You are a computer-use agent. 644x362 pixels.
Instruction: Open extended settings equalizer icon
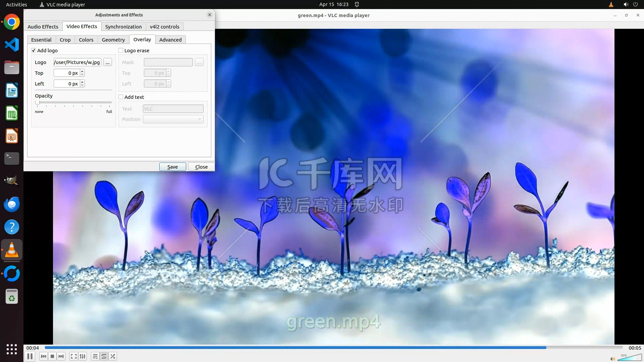tap(83, 356)
